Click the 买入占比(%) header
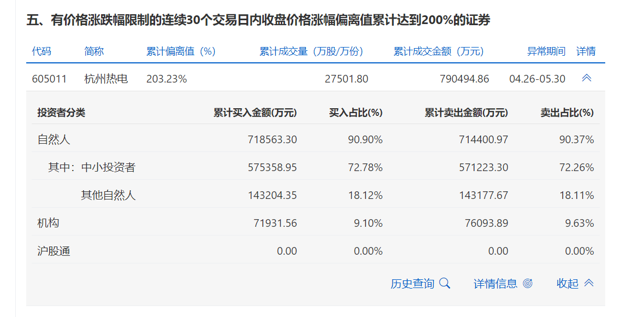 (x=356, y=113)
